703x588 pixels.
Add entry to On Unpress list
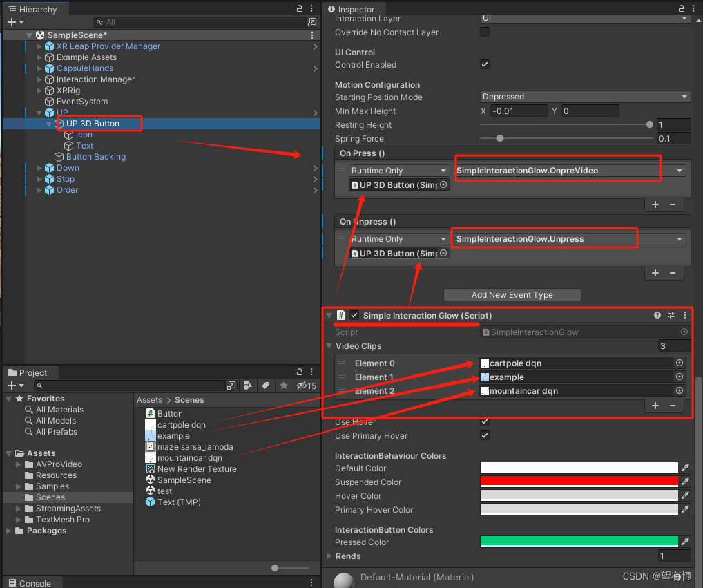(x=655, y=273)
